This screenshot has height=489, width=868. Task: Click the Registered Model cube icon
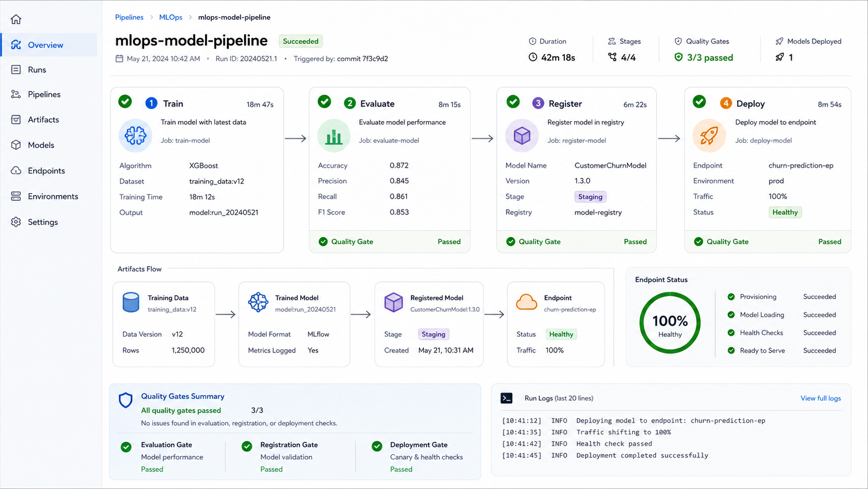pos(394,302)
